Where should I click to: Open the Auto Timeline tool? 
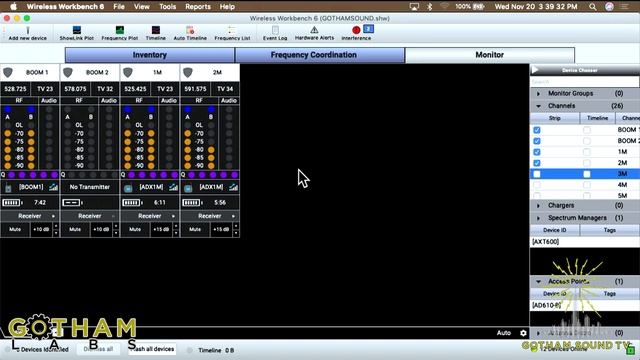coord(190,30)
